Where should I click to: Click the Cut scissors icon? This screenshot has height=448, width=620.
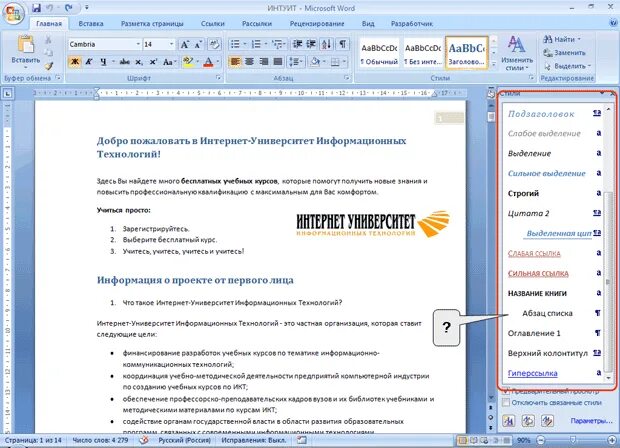point(48,40)
